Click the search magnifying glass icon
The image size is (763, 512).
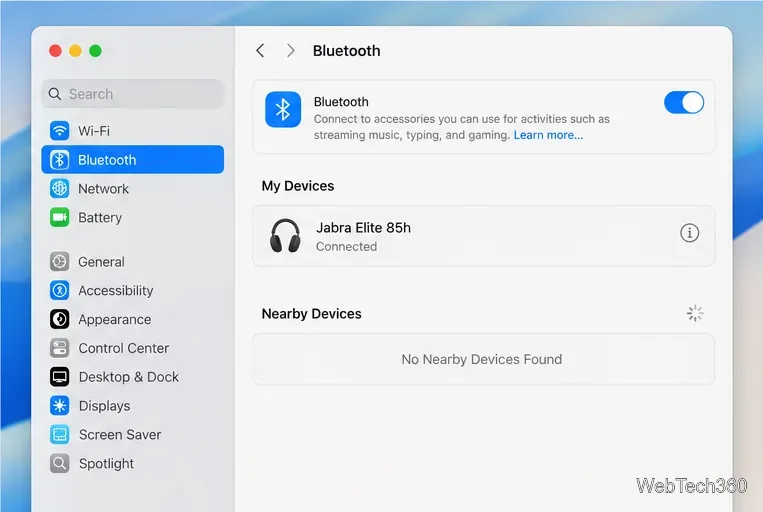[x=55, y=94]
